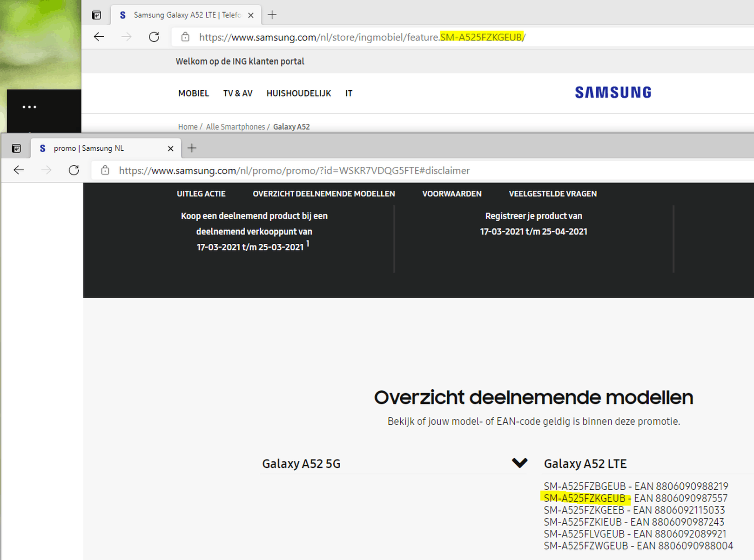Go to Home breadcrumb

point(188,127)
